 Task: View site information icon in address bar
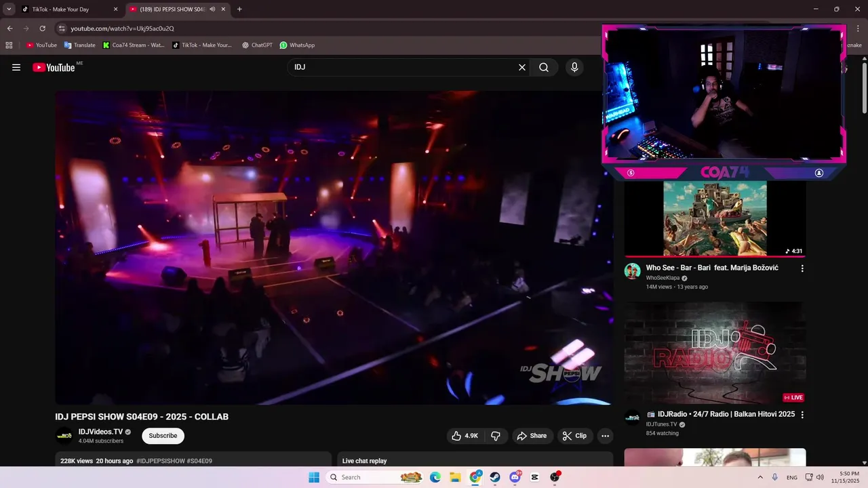(62, 28)
